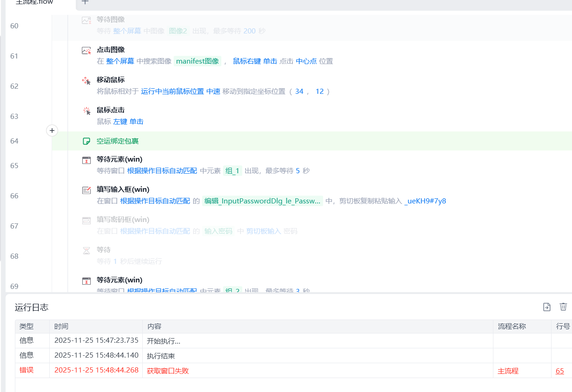
Task: Change 中心点 position in line 61
Action: [x=306, y=61]
